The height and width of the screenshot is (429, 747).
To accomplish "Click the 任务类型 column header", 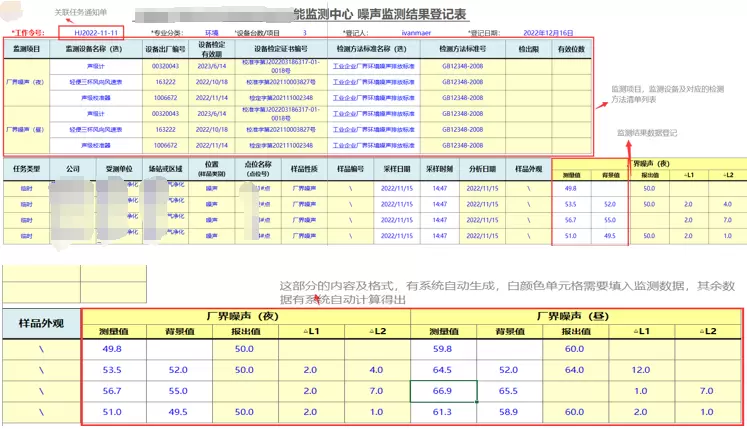I will 25,169.
